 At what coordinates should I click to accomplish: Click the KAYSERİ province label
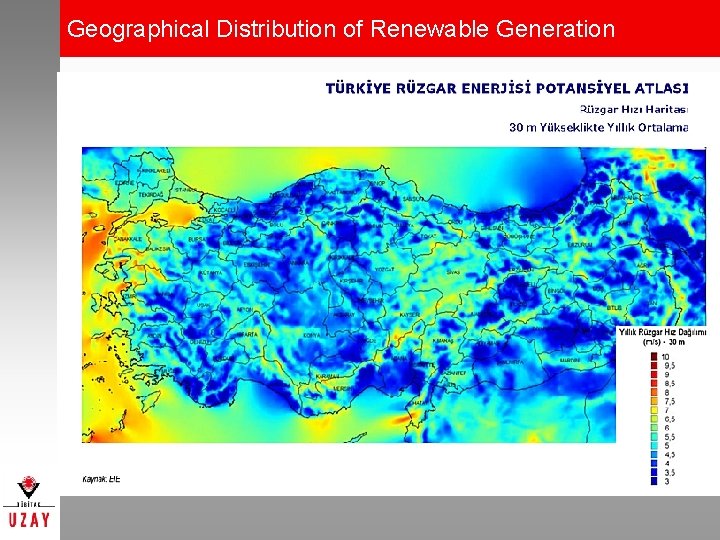tap(410, 315)
